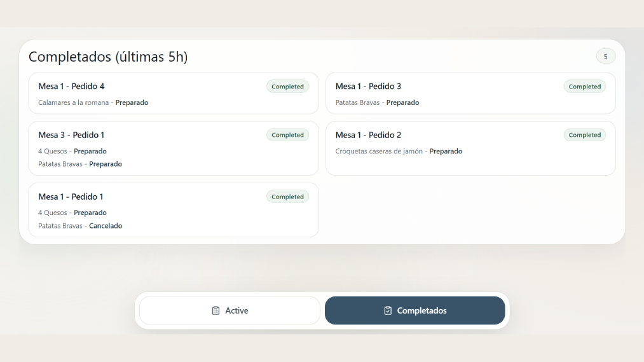644x362 pixels.
Task: Click the clipboard-check icon on the Completados tab
Action: 388,310
